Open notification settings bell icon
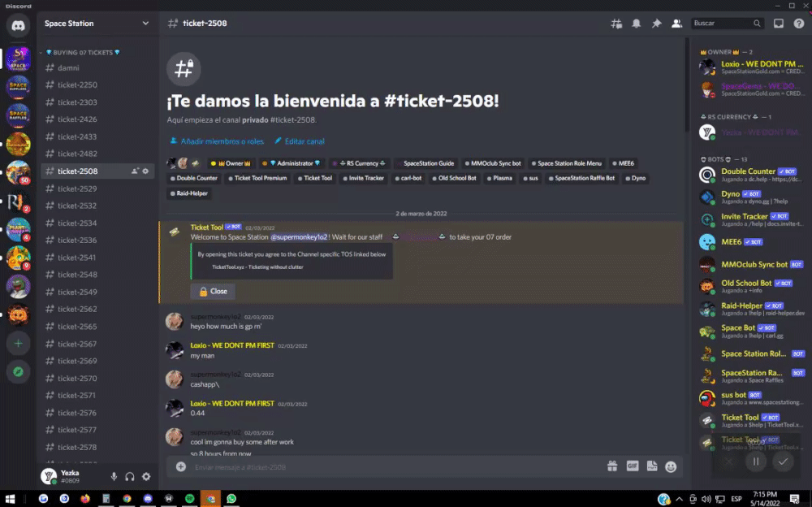The height and width of the screenshot is (507, 812). pos(637,24)
